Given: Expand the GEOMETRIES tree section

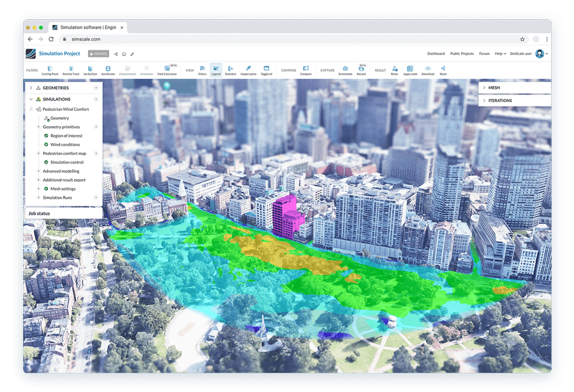Looking at the screenshot, I should [30, 87].
